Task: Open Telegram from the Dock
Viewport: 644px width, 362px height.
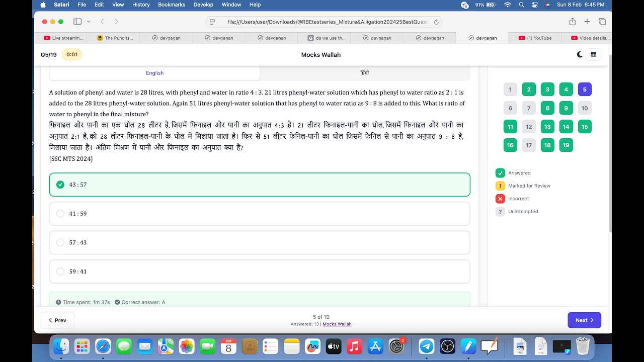Action: coord(427,346)
